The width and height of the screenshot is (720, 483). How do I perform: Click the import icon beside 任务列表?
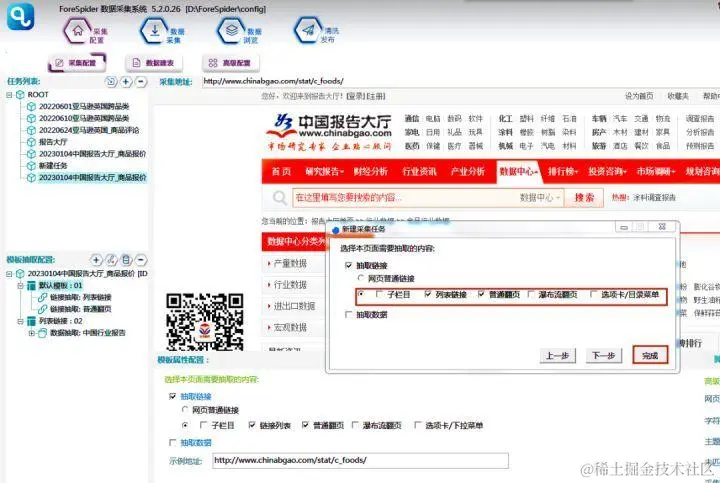coord(111,82)
